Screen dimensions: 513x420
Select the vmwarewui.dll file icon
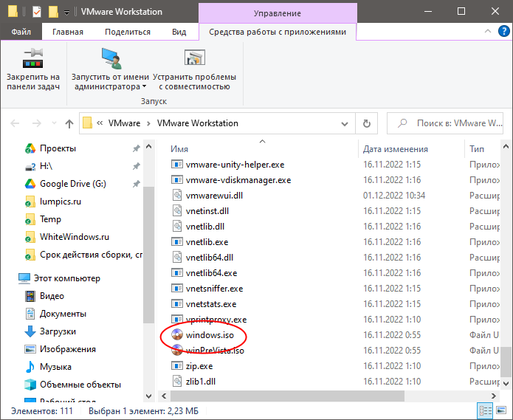point(177,196)
